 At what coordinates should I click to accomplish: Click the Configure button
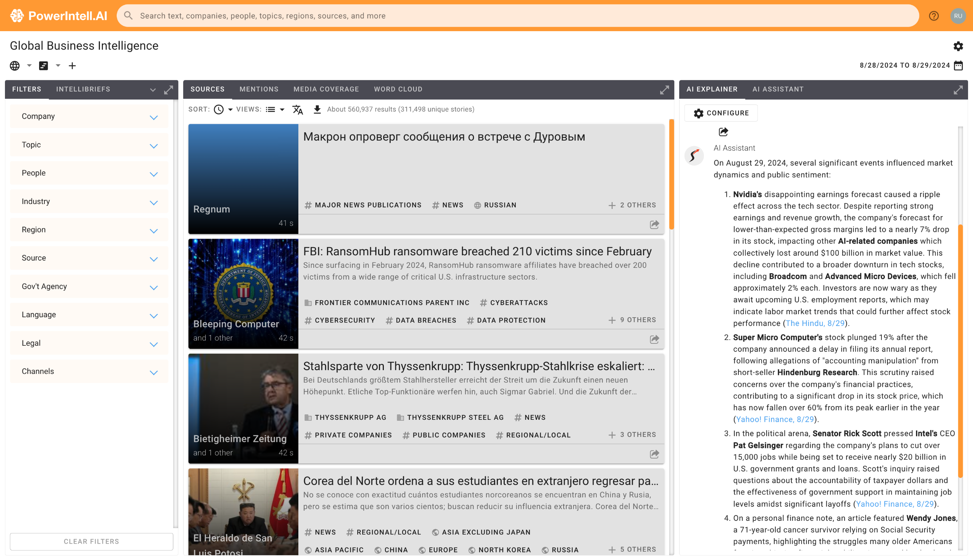pyautogui.click(x=721, y=113)
